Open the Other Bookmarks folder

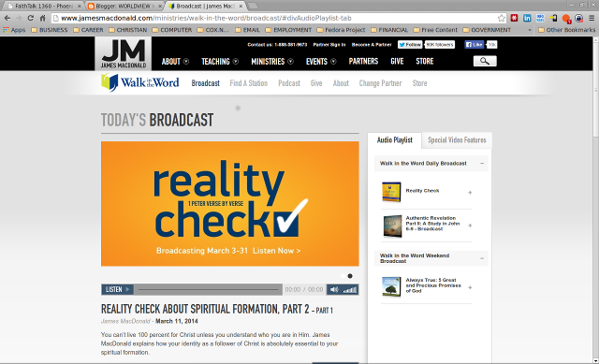pyautogui.click(x=566, y=30)
